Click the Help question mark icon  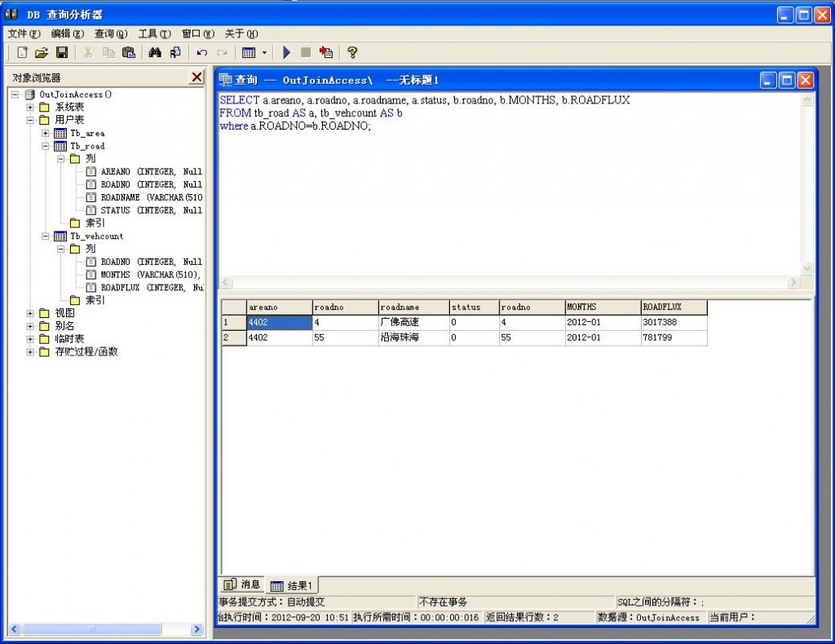352,52
